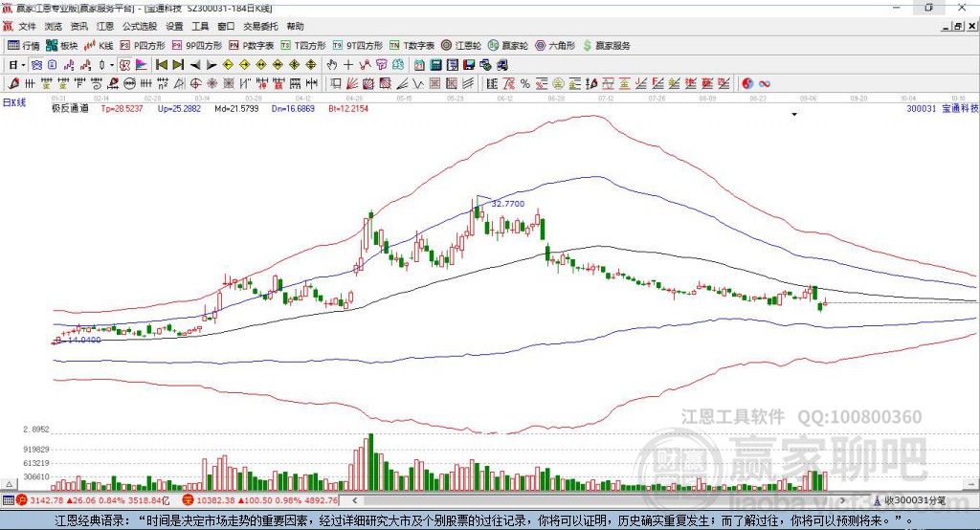Screen dimensions: 980x530
Task: Open the 9T四方形 tool
Action: (358, 46)
